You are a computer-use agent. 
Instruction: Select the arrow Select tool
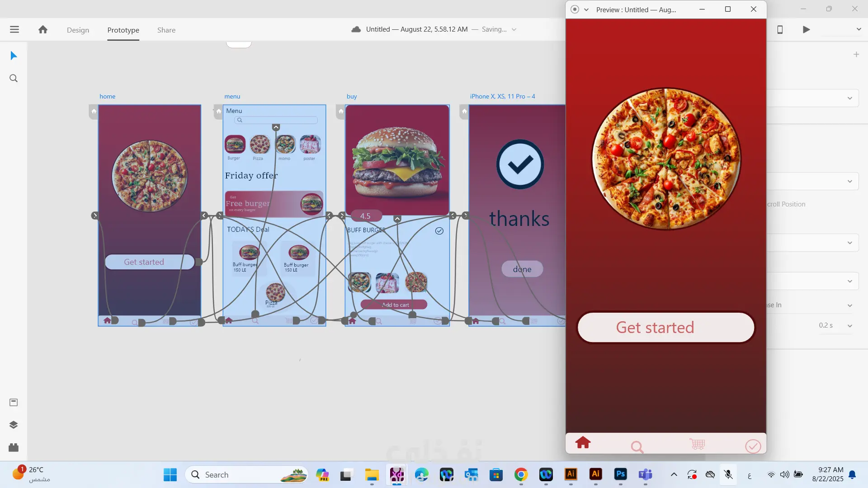tap(14, 56)
